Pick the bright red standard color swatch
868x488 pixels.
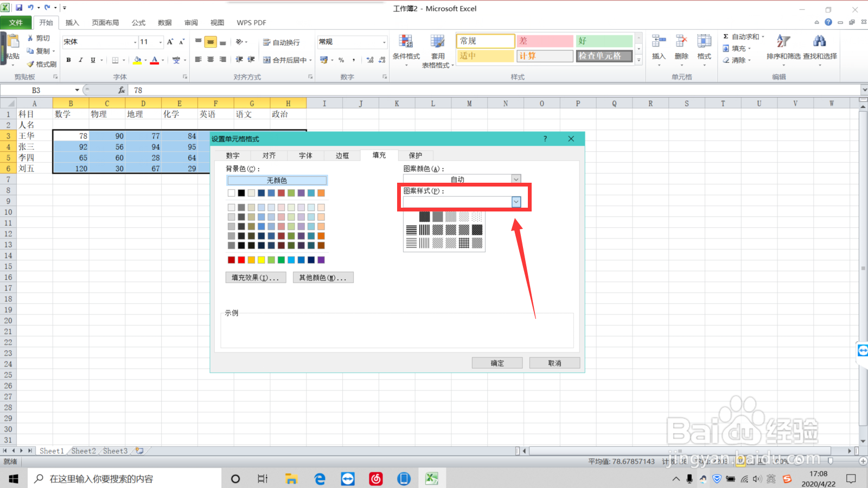(241, 260)
